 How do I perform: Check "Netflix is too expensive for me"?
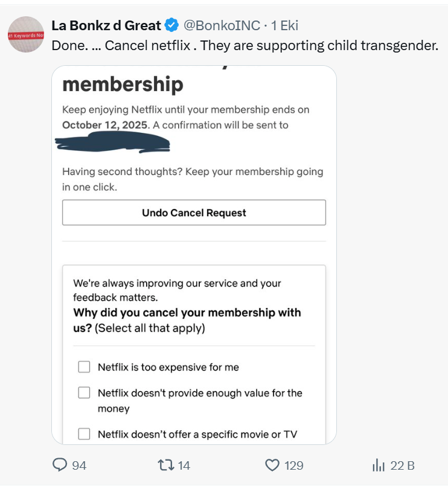(x=85, y=367)
